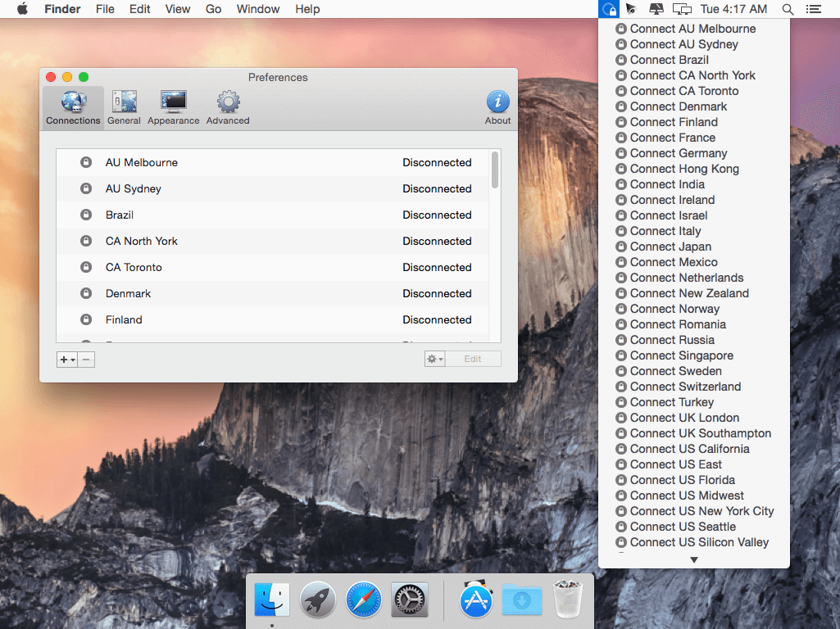This screenshot has height=629, width=840.
Task: Open the Appearance preferences tab
Action: (173, 107)
